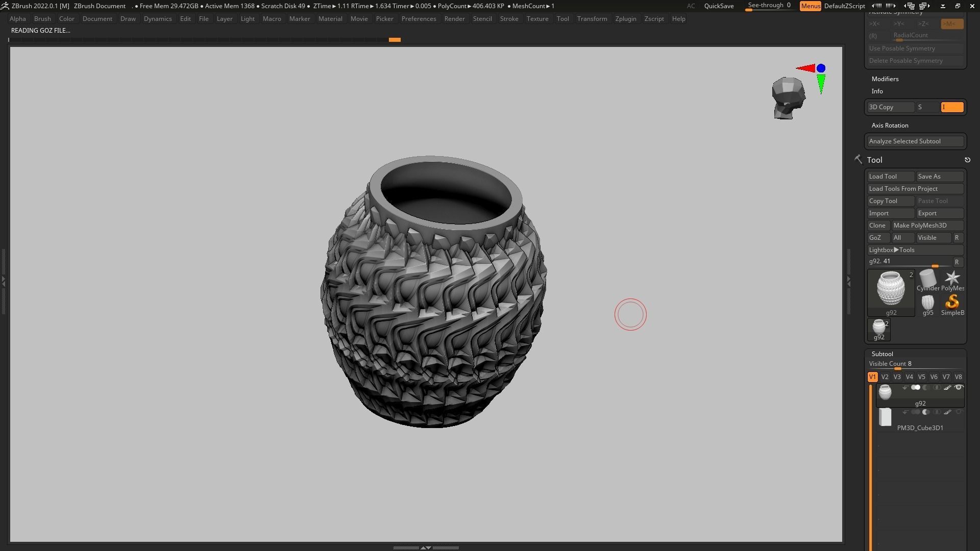Click the hide ZBrush window icon
980x551 pixels.
943,6
